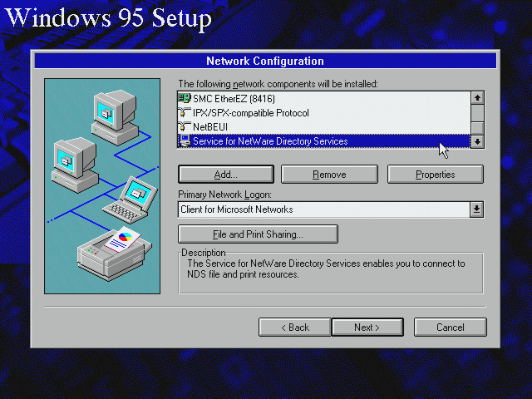This screenshot has width=532, height=399.
Task: Select the NetBEUI list entry
Action: tap(323, 127)
